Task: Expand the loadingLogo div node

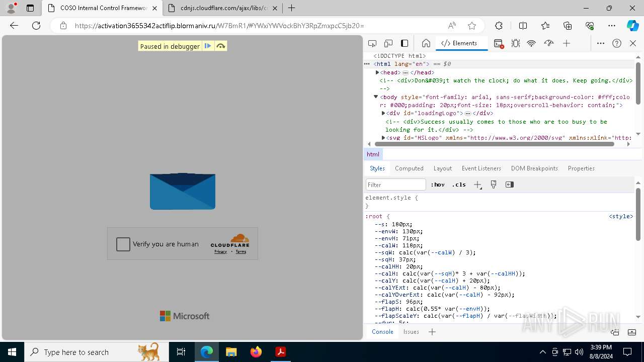Action: (383, 113)
